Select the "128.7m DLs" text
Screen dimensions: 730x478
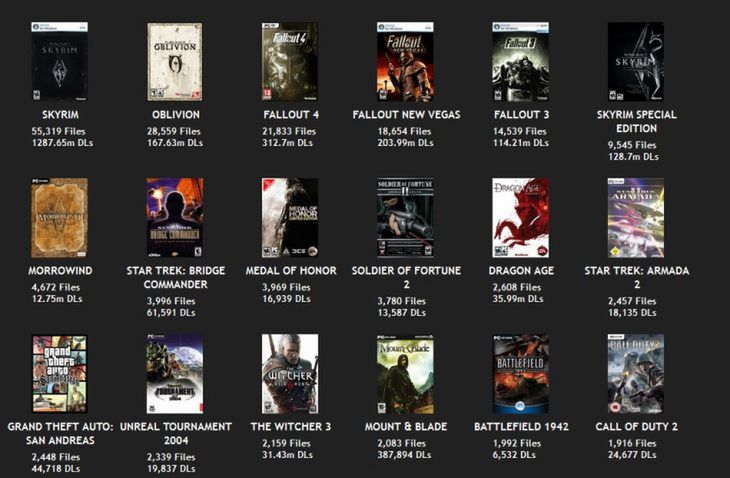coord(633,157)
